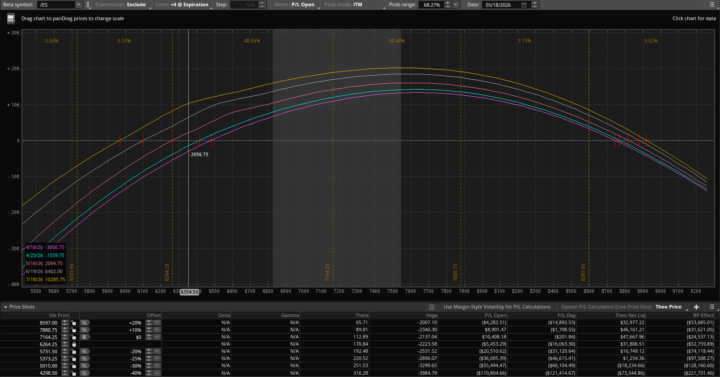Toggle the lock icon on the 7880.75 slice
Viewport: 720px width, 377px height.
click(x=74, y=330)
